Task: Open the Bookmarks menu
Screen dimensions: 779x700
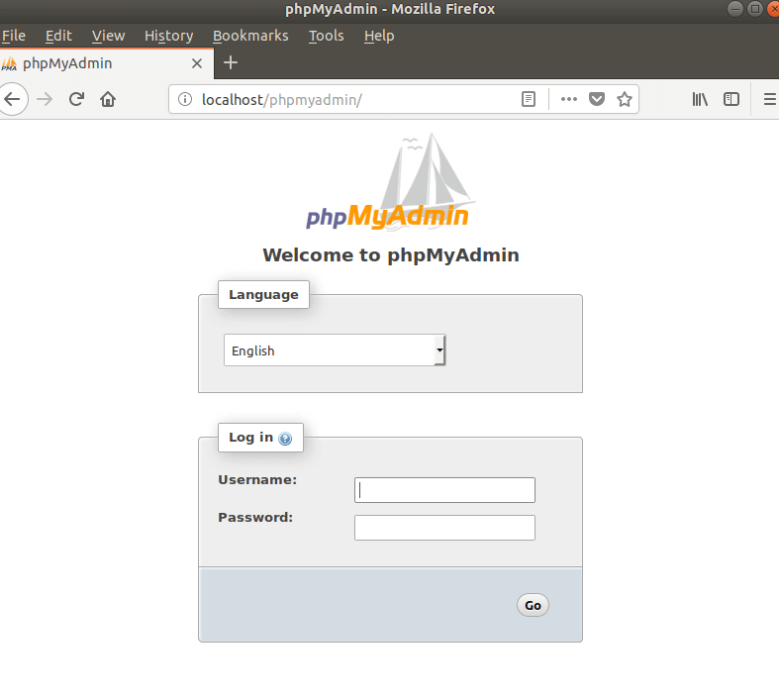Action: (250, 36)
